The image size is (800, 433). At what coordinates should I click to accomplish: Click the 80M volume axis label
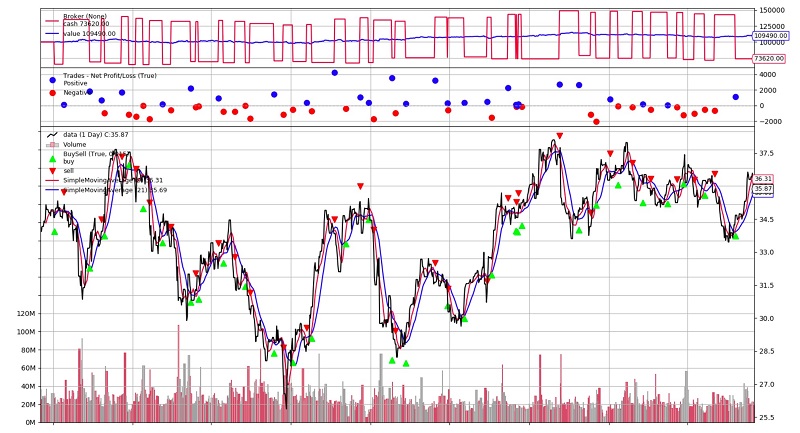click(27, 350)
